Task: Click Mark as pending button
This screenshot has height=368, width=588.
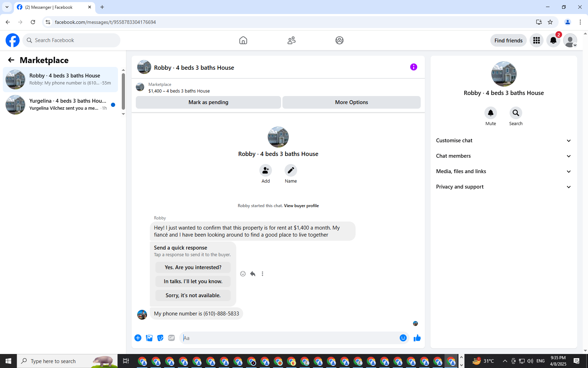Action: coord(208,102)
